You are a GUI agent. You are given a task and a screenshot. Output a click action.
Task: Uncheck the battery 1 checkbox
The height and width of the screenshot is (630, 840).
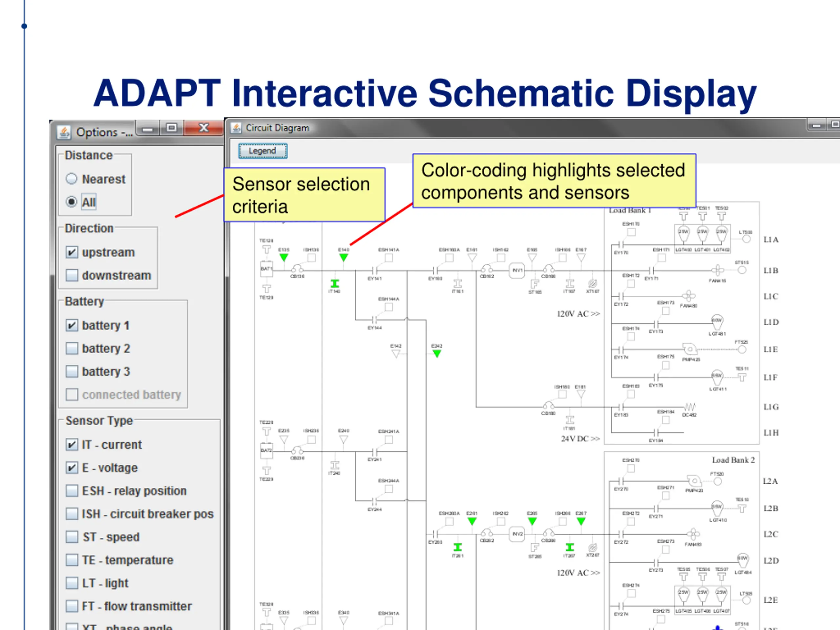(72, 325)
